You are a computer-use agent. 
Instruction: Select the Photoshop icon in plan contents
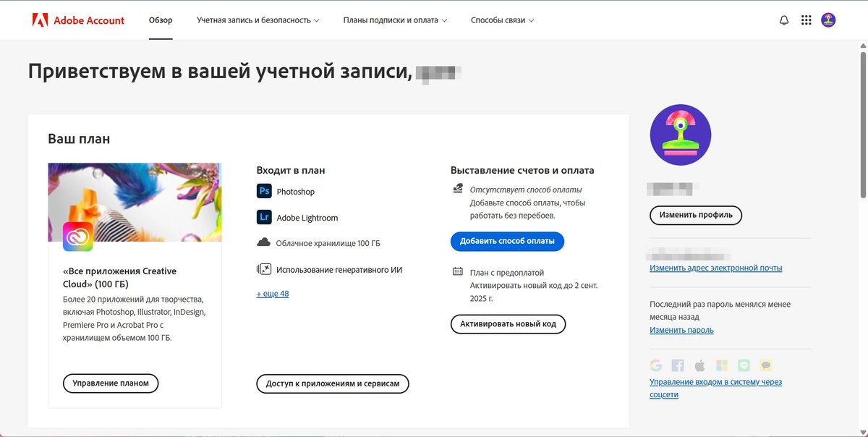(x=264, y=190)
